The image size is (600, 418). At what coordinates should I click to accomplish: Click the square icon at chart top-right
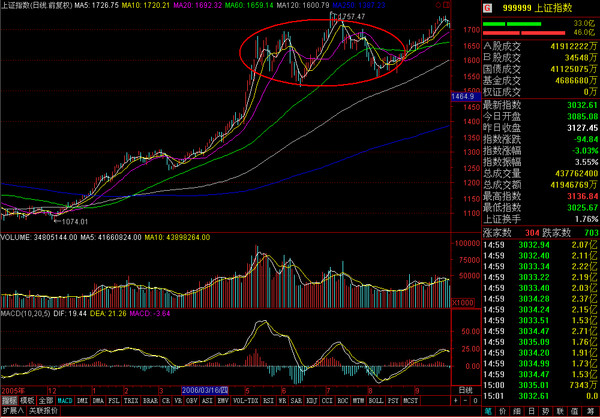[446, 5]
